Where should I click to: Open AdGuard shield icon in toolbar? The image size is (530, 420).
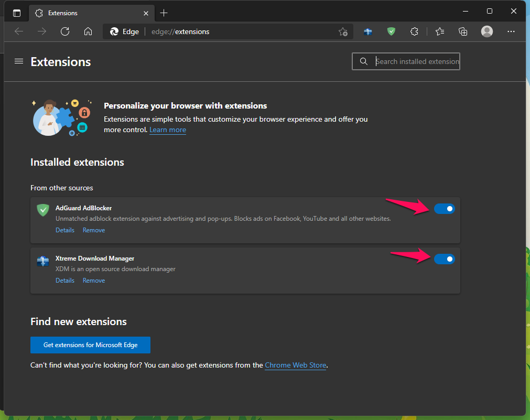[391, 32]
